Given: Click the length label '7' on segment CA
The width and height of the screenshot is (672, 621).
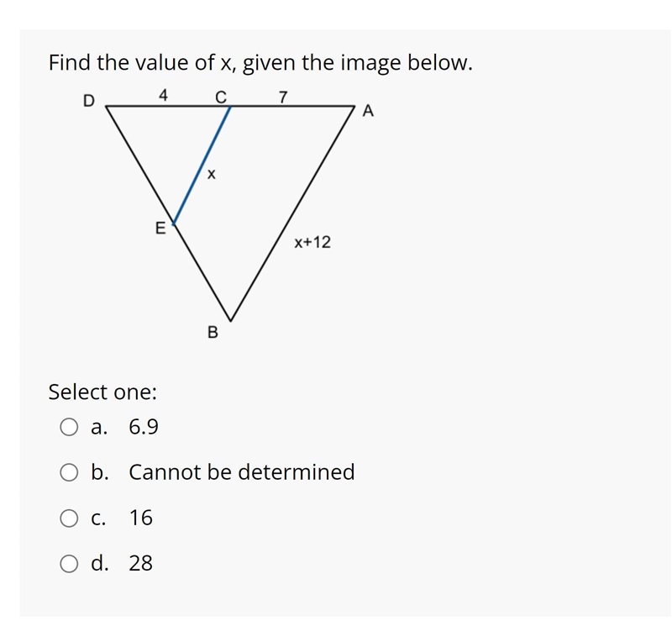Looking at the screenshot, I should [282, 97].
